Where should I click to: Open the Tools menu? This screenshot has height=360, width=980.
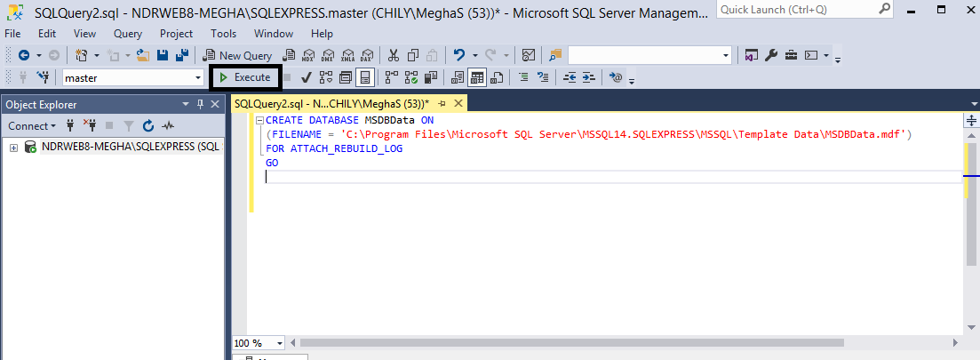[x=224, y=34]
